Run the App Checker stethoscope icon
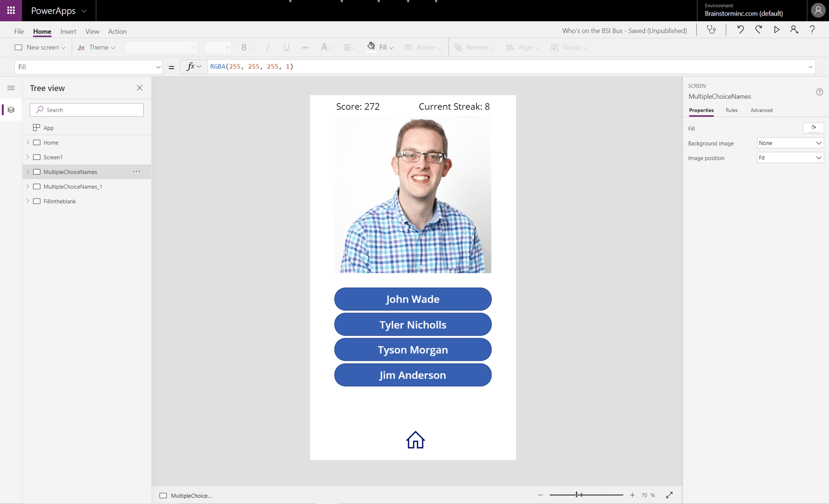Screen dimensions: 829x504 pyautogui.click(x=712, y=29)
